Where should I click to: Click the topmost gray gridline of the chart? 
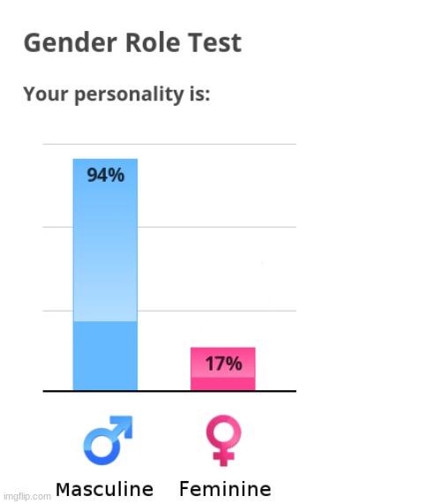tap(169, 145)
